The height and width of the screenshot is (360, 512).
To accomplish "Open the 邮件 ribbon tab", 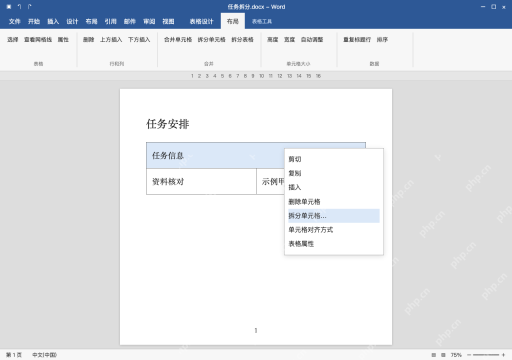I will [x=130, y=21].
